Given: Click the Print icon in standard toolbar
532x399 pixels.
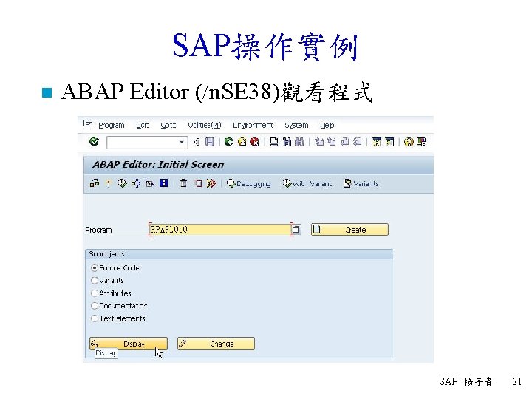Looking at the screenshot, I should pos(273,142).
